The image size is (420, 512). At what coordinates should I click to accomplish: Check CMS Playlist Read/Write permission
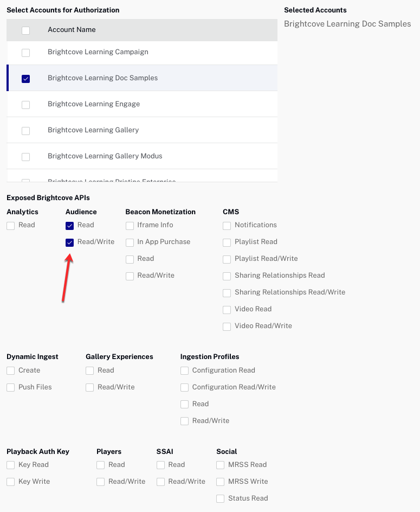point(227,259)
